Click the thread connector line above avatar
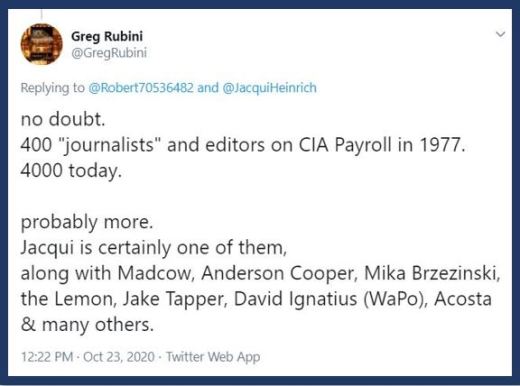Viewport: 520px width, 386px height. [x=42, y=15]
